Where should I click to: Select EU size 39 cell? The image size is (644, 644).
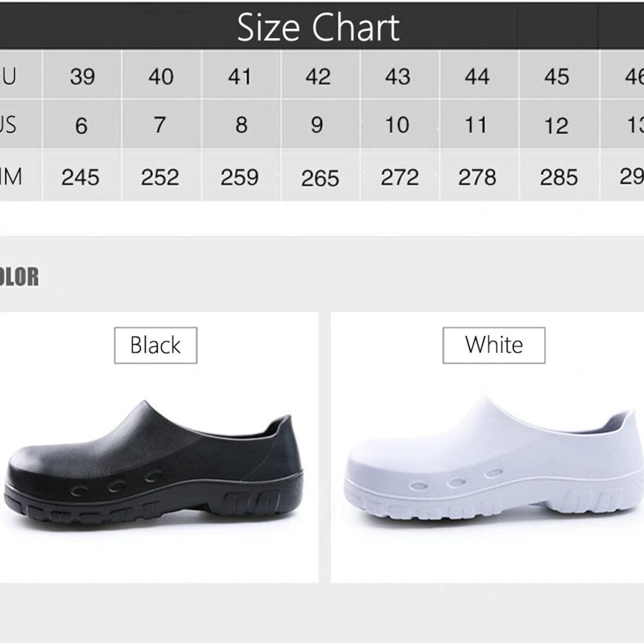(82, 77)
